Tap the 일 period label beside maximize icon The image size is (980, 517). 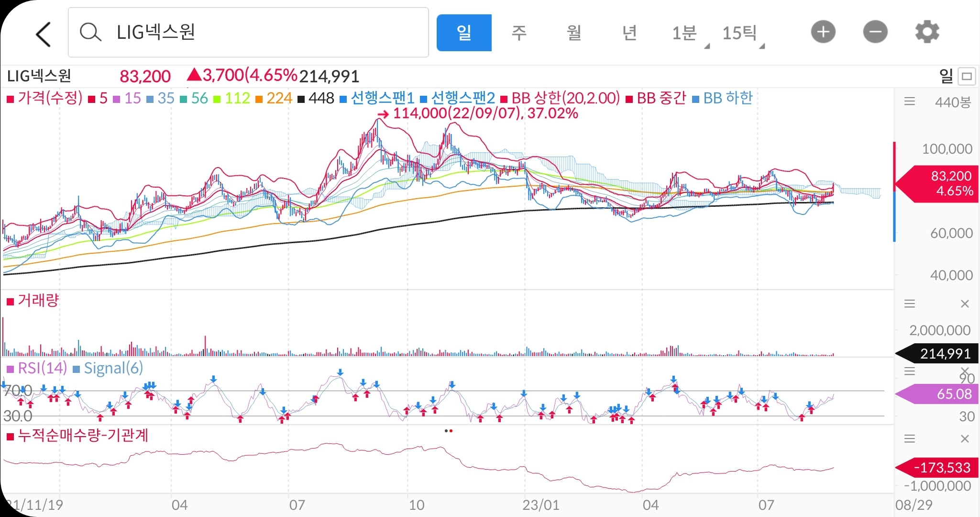[946, 76]
